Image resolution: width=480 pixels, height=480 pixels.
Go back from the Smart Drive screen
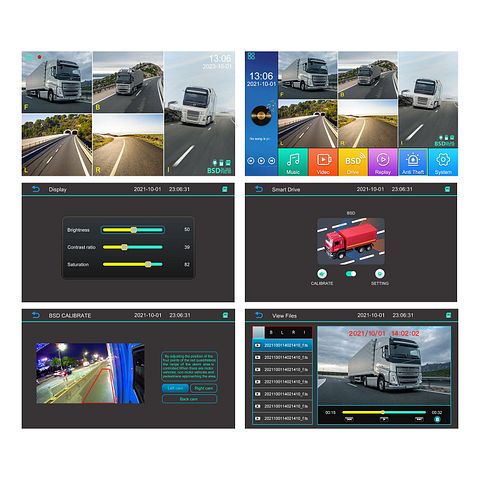[259, 189]
